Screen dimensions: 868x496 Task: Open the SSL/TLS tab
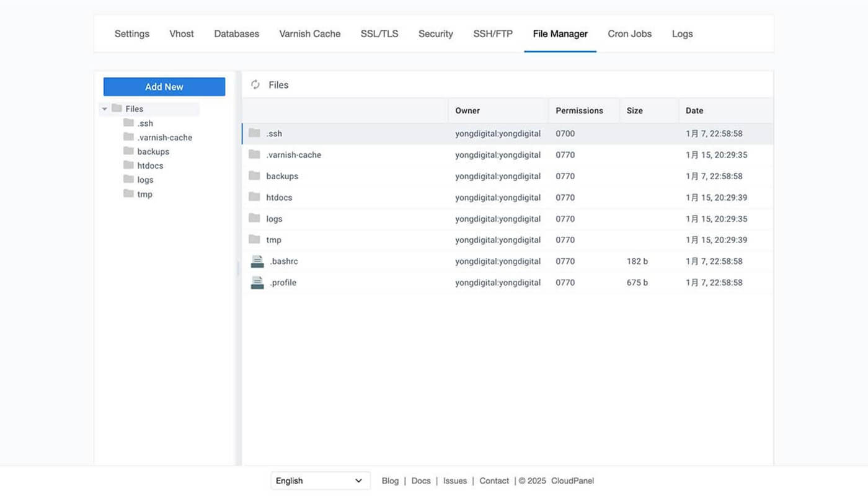click(x=379, y=34)
